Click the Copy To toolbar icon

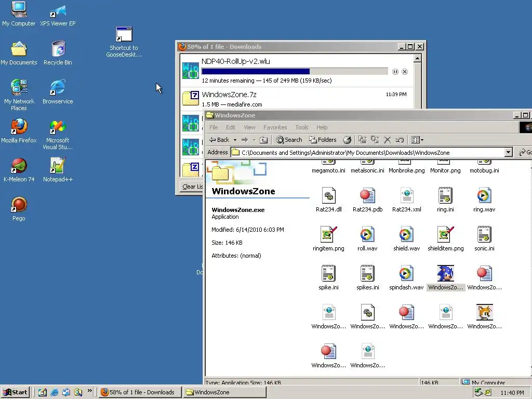click(375, 140)
